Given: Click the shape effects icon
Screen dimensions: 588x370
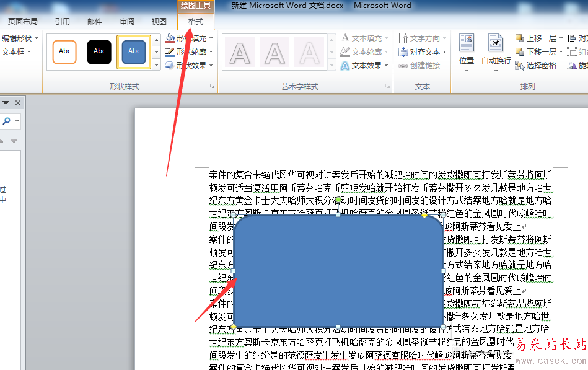Looking at the screenshot, I should tap(170, 65).
